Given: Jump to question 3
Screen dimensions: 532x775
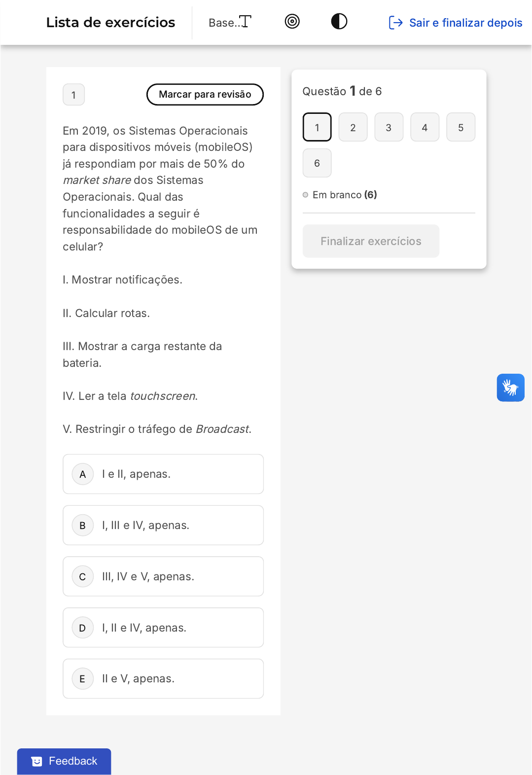Looking at the screenshot, I should click(x=389, y=127).
